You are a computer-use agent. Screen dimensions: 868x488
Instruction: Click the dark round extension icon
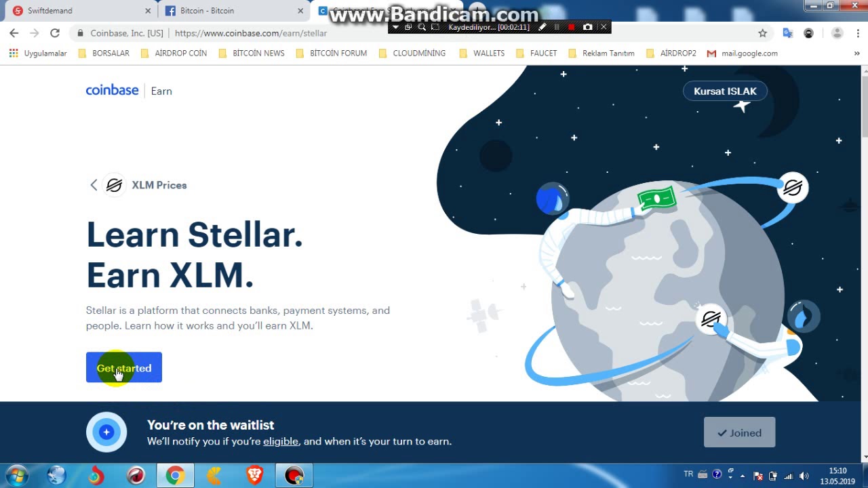click(808, 33)
